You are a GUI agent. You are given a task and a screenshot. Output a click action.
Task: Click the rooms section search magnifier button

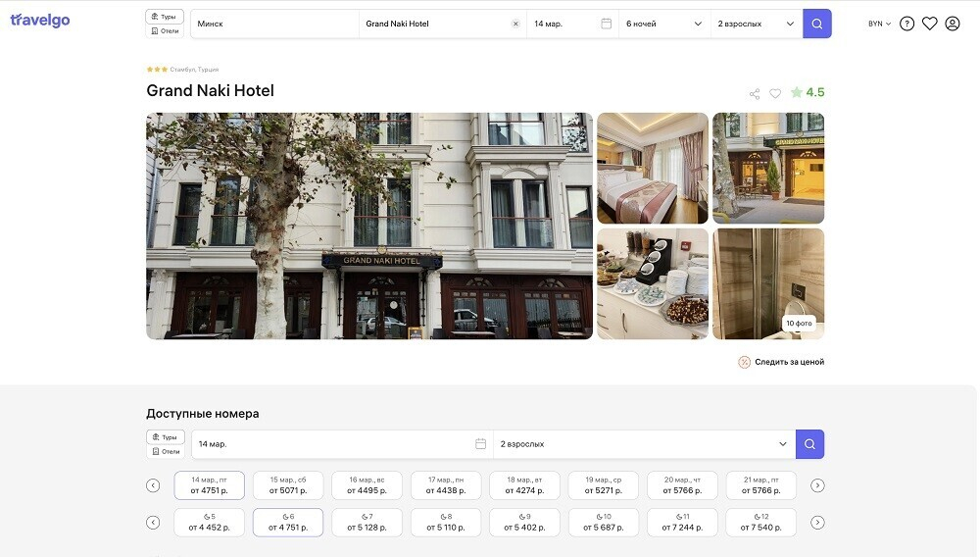809,444
